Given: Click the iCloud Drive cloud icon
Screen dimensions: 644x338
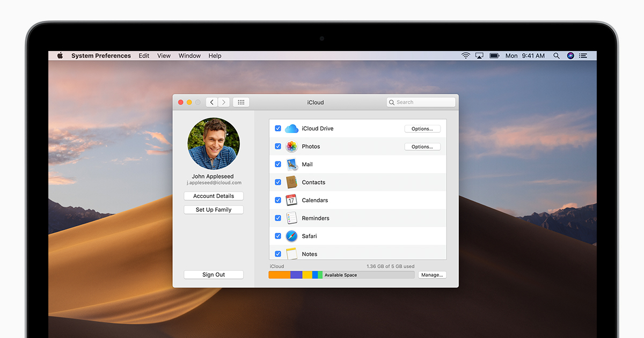Looking at the screenshot, I should coord(291,129).
